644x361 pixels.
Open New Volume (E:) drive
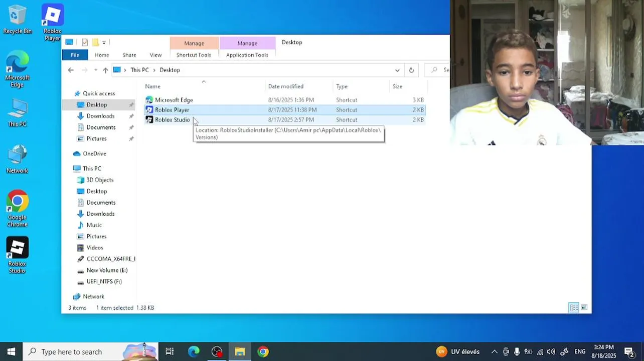tap(107, 270)
